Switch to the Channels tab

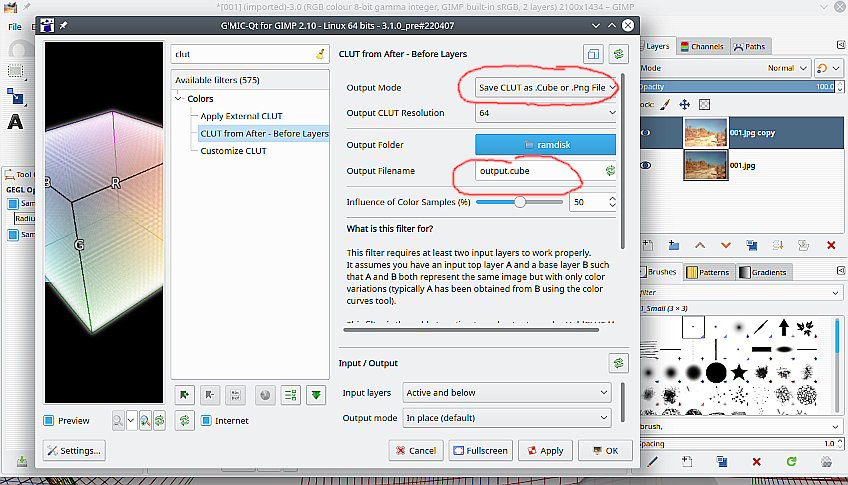701,46
